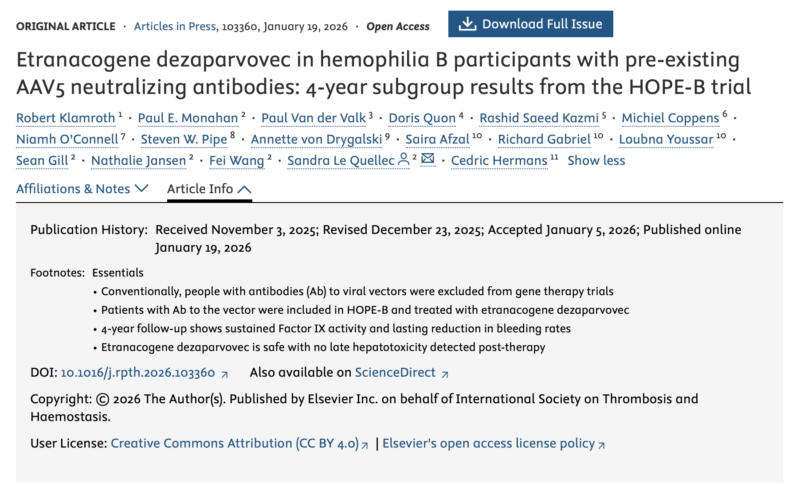Expand the Affiliations & Notes section
The width and height of the screenshot is (800, 483).
click(x=83, y=188)
